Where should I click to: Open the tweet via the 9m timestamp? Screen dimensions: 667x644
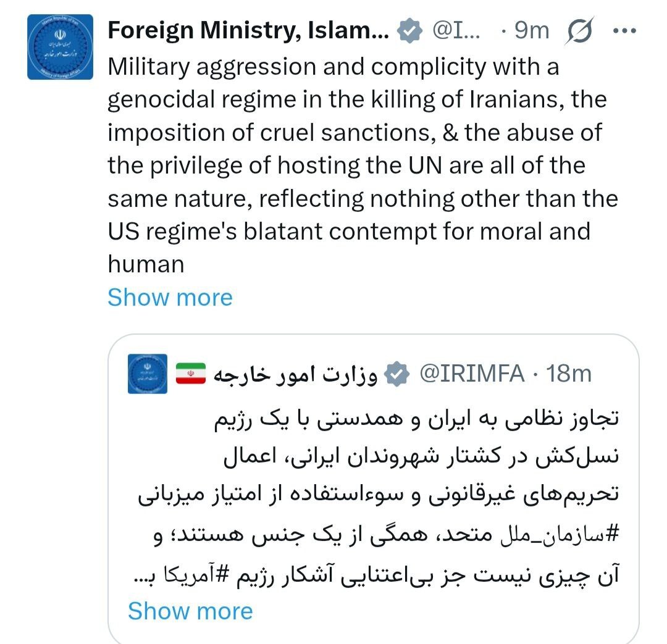531,29
